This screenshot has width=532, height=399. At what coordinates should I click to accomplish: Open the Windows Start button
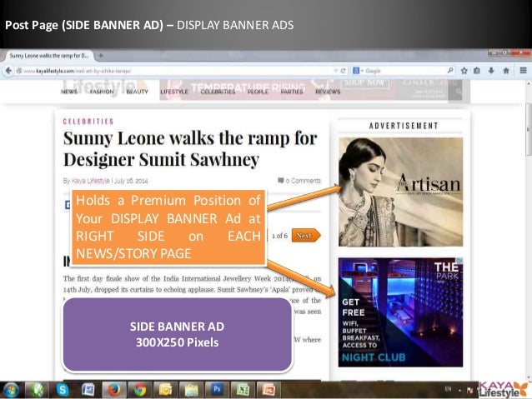point(11,390)
